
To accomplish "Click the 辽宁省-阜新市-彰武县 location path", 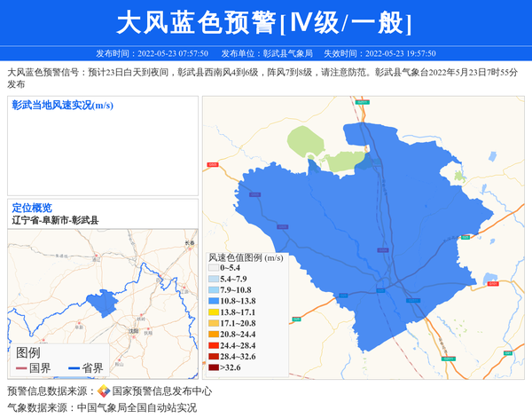I will click(55, 220).
